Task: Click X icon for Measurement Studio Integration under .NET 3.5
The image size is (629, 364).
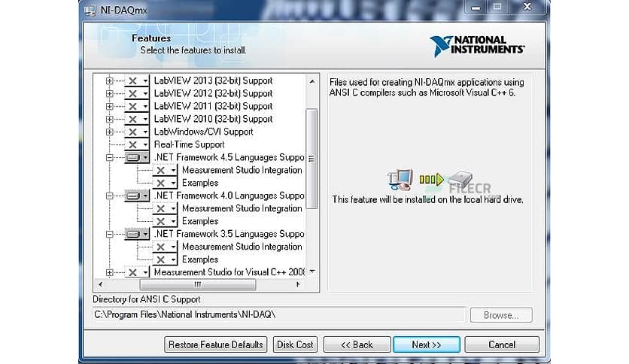Action: (161, 247)
